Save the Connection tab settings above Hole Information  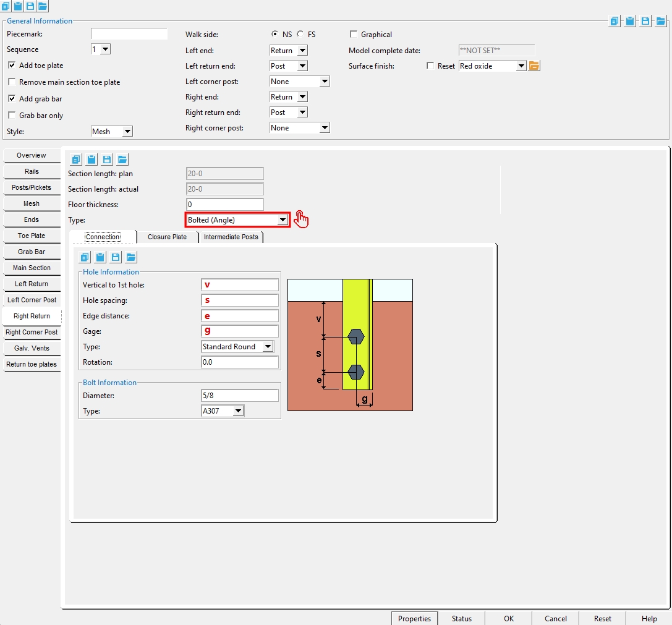click(x=115, y=257)
